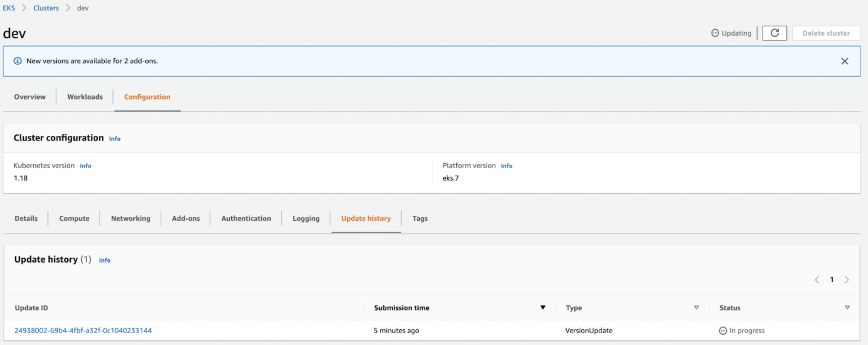
Task: Navigate to Clusters breadcrumb link
Action: [46, 8]
